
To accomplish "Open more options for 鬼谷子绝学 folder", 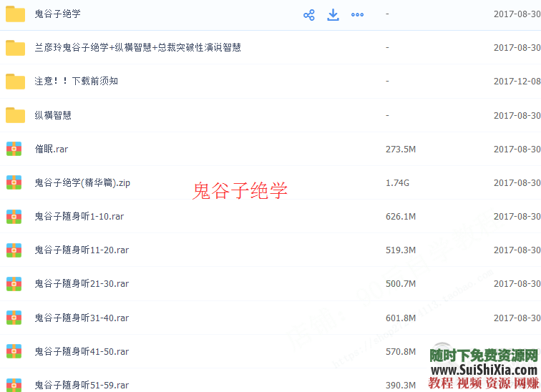I will [357, 15].
